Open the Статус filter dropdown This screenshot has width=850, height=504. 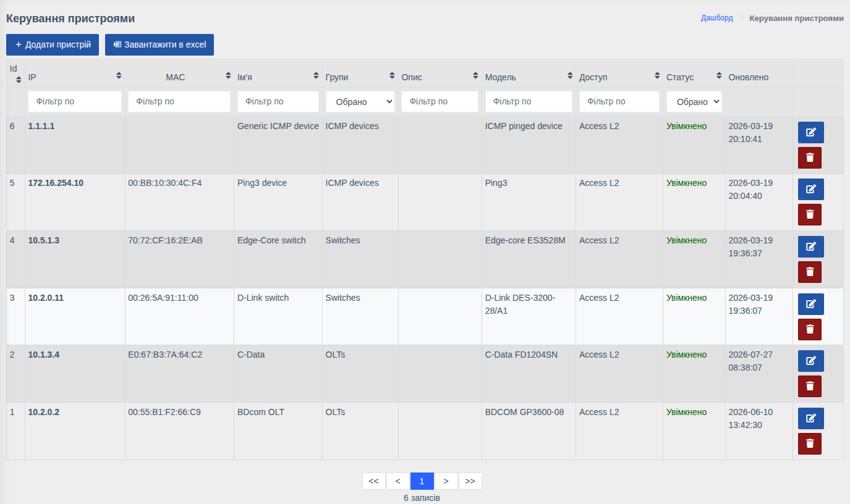click(694, 102)
